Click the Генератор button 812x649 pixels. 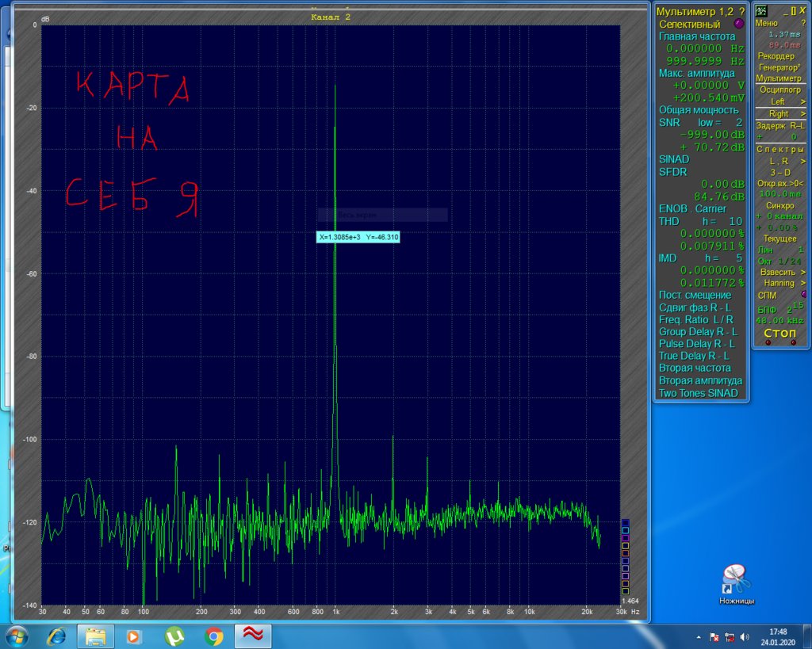pos(780,67)
